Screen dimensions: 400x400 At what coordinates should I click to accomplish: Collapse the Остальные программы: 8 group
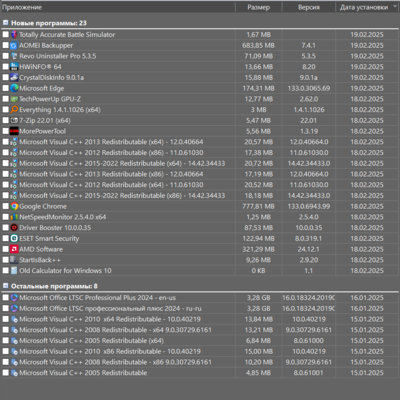[x=5, y=286]
